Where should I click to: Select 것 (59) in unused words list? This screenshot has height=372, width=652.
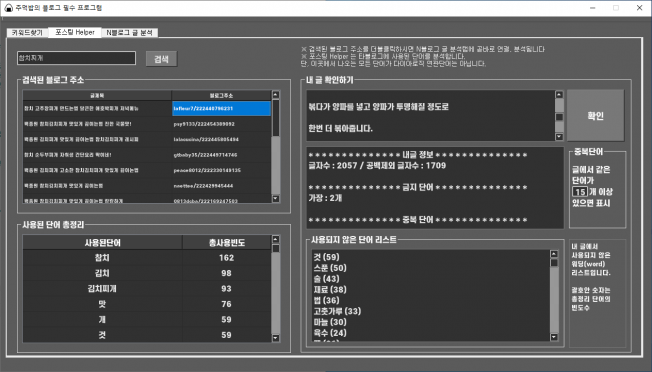coord(326,257)
